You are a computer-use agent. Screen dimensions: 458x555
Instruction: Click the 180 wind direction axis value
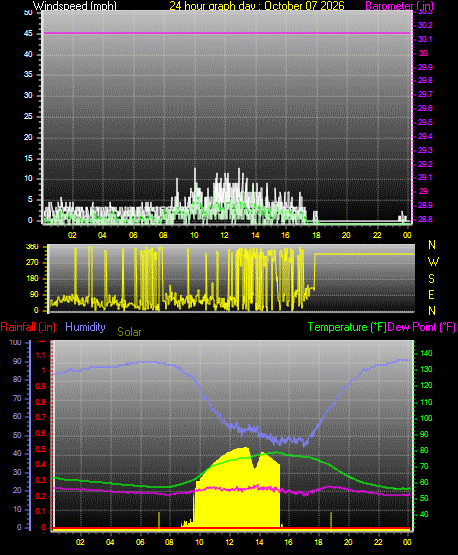(32, 279)
